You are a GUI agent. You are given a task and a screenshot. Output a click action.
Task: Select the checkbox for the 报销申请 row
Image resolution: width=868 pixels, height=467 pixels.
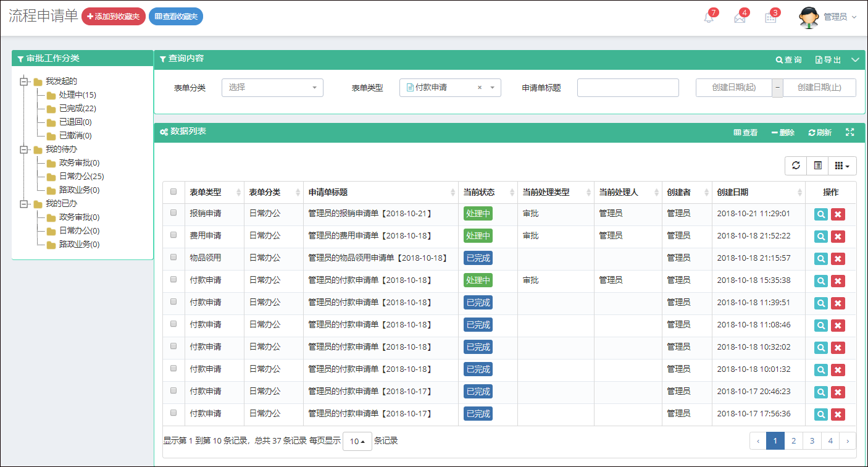pyautogui.click(x=173, y=213)
